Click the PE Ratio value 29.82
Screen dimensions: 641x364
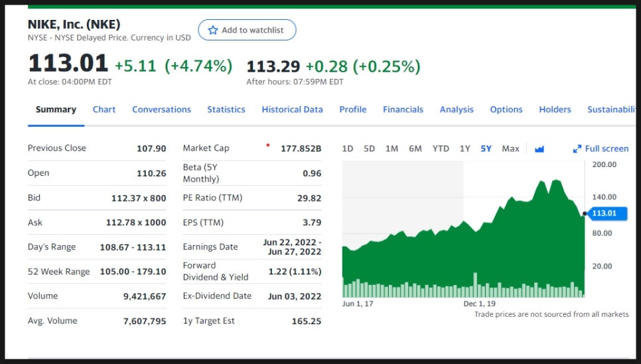coord(309,198)
